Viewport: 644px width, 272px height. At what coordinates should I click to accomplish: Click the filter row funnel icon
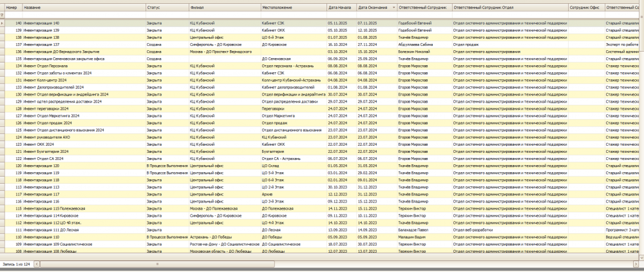coord(2,15)
